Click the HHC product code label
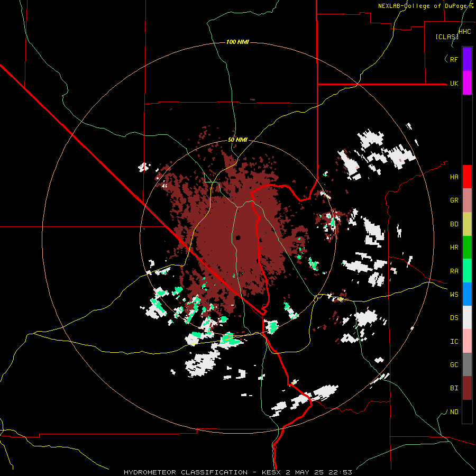This screenshot has width=476, height=476. coord(465,32)
